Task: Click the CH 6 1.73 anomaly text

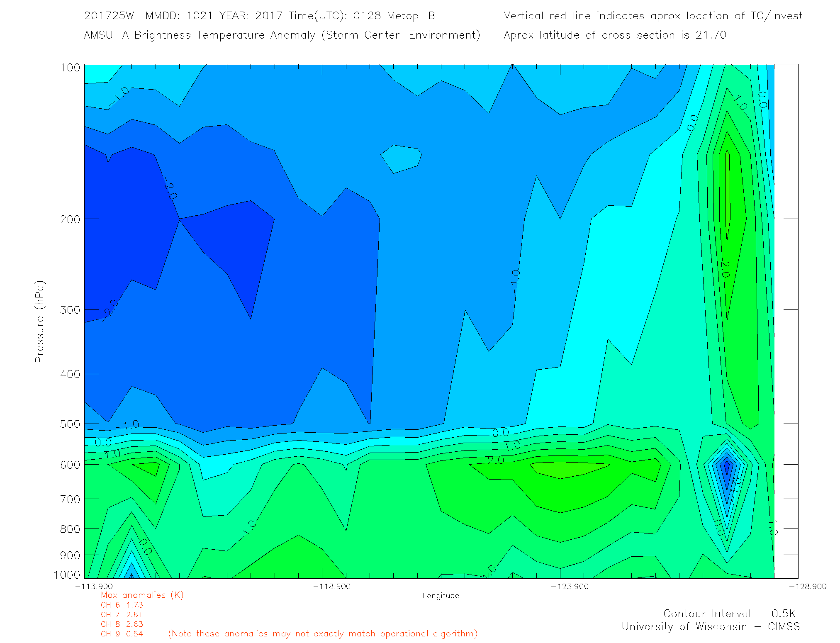Action: click(x=122, y=605)
